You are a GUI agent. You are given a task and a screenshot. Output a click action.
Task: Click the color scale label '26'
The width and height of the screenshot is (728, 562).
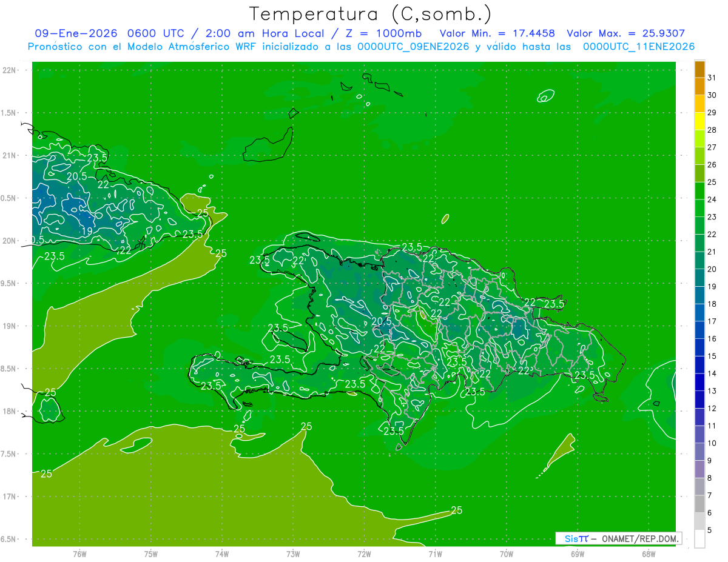[x=712, y=165]
